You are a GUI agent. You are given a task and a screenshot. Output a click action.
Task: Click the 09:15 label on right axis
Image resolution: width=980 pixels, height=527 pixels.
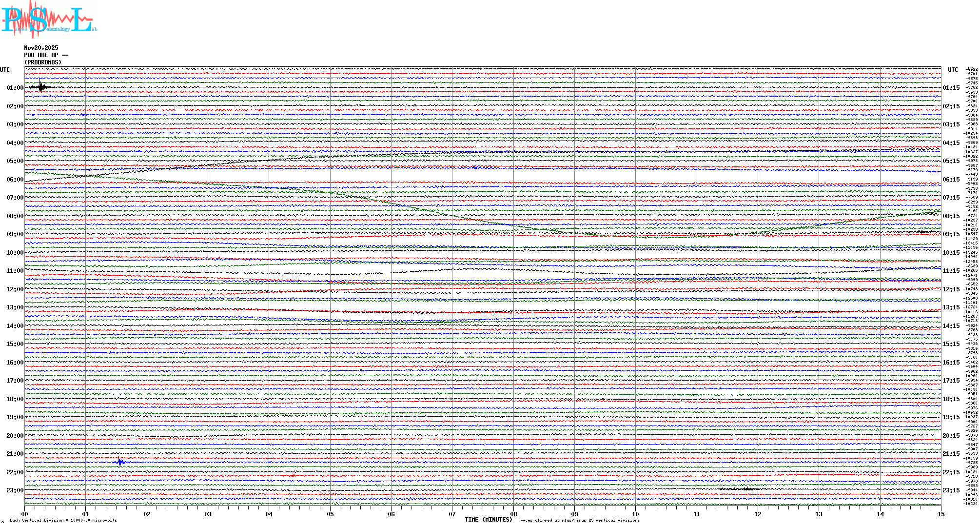[x=951, y=234]
